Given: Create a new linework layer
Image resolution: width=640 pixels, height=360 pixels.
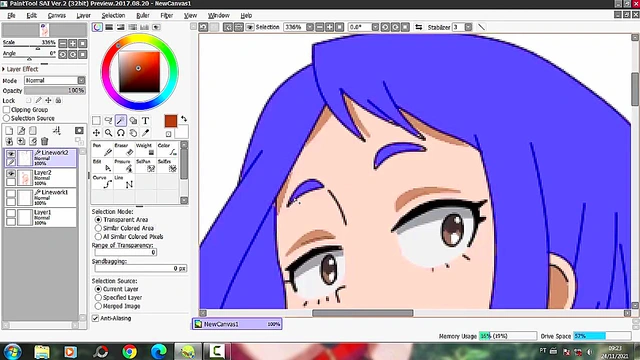Looking at the screenshot, I should (x=21, y=131).
